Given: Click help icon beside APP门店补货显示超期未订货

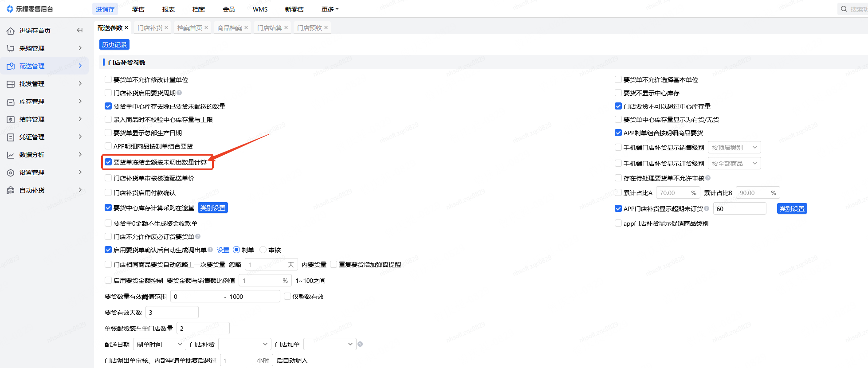Looking at the screenshot, I should pos(707,208).
